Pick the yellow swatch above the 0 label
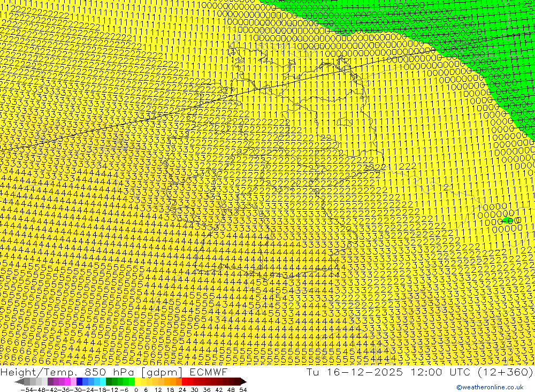 point(137,381)
